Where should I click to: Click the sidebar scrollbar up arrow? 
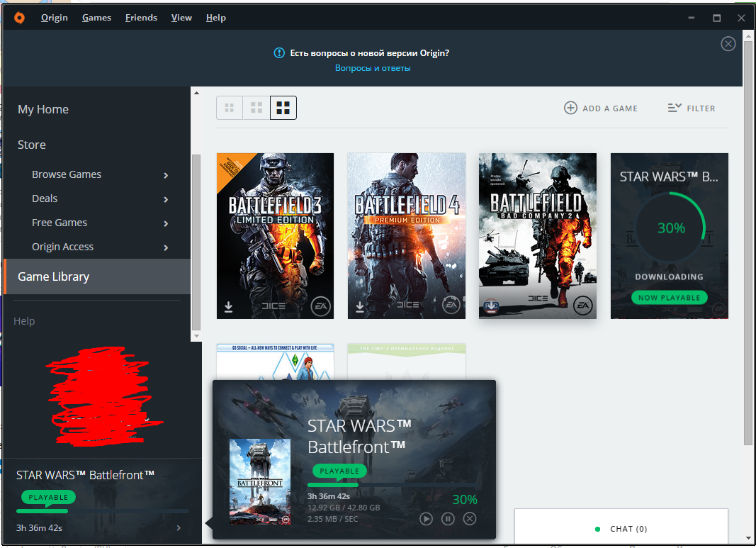[196, 93]
